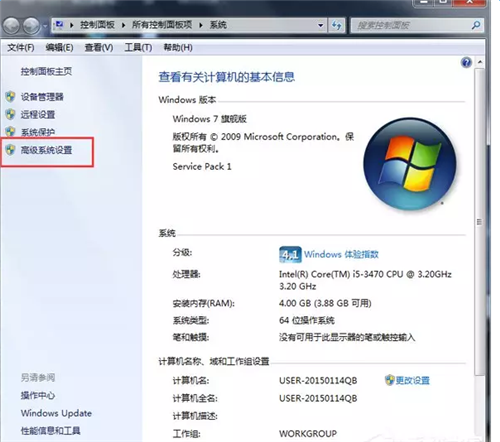Click the shield icon beside 更改设置

point(389,380)
